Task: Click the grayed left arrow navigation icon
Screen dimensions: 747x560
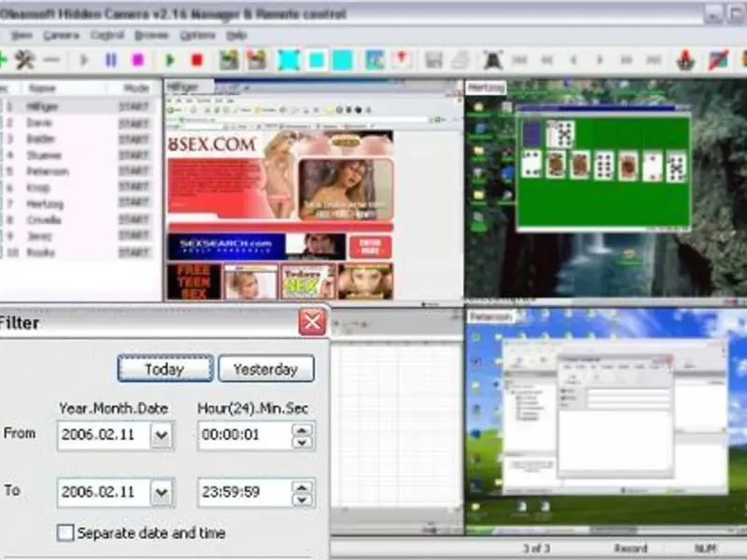Action: (573, 60)
